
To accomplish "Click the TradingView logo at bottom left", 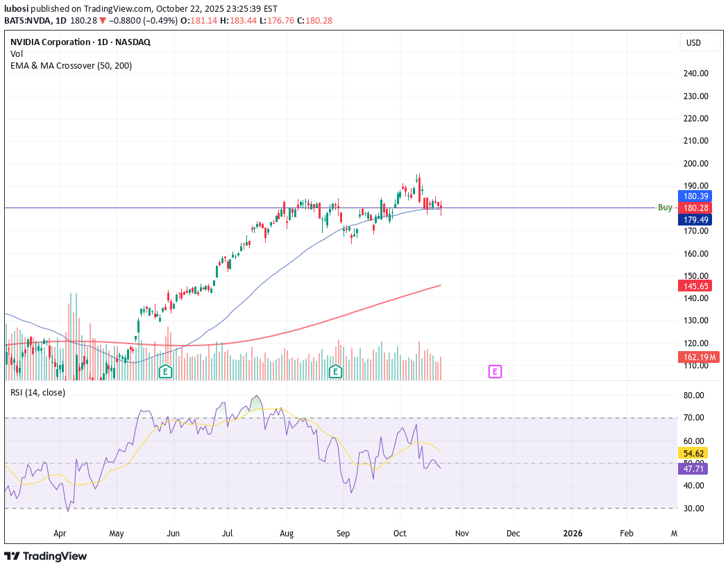I will click(46, 556).
